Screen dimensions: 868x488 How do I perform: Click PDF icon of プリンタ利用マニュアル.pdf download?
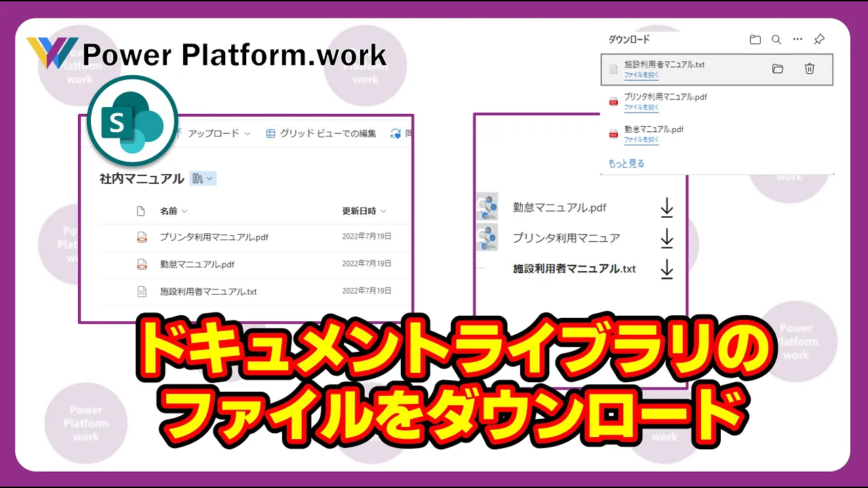tap(614, 102)
